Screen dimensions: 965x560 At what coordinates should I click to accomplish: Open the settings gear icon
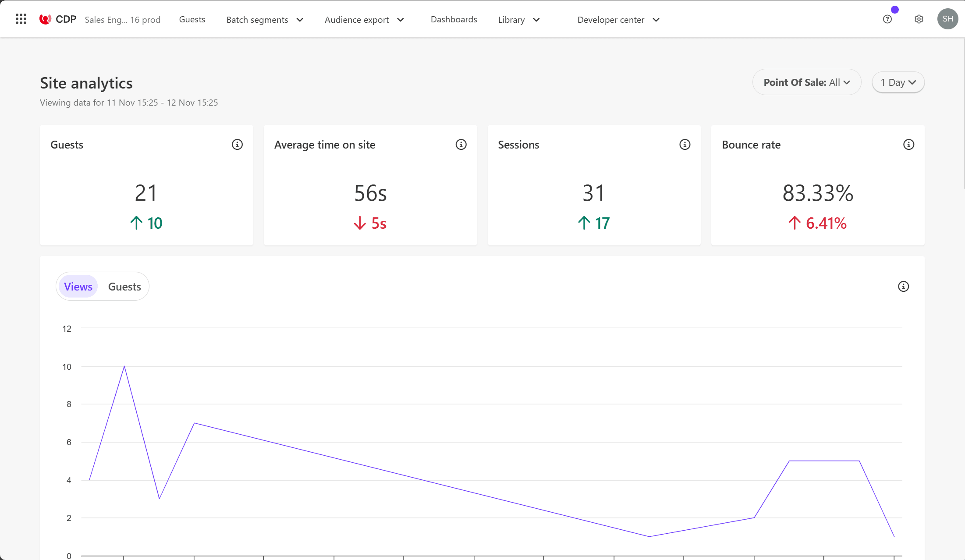[x=919, y=19]
